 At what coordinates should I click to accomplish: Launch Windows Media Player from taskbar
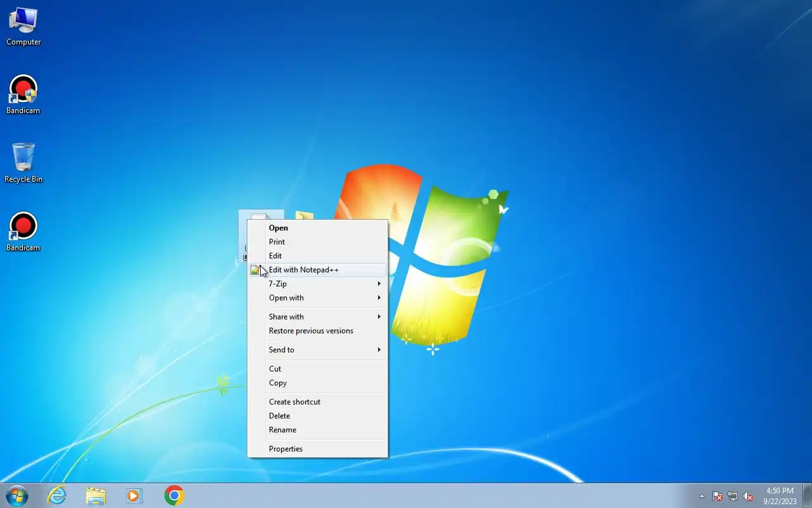point(134,495)
